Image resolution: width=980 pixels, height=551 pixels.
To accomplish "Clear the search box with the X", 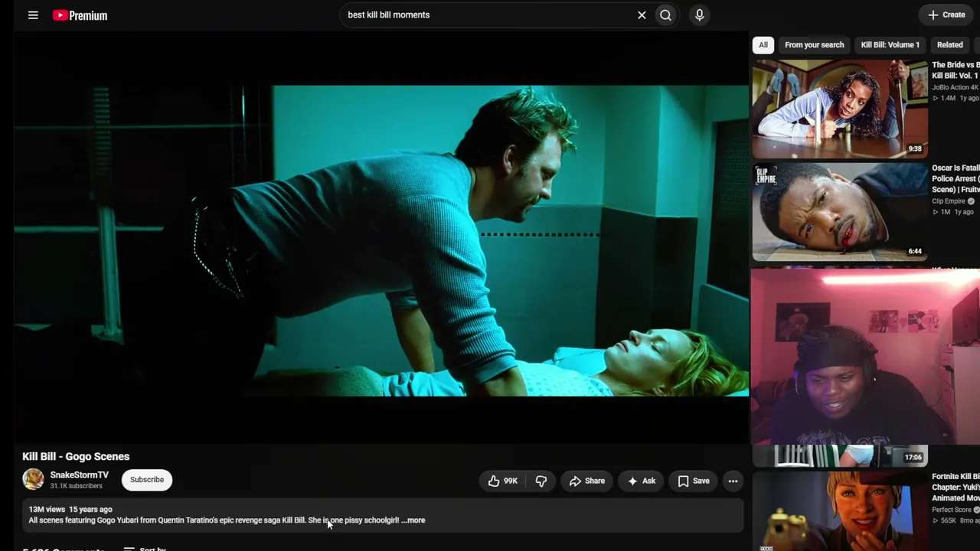I will click(x=642, y=15).
